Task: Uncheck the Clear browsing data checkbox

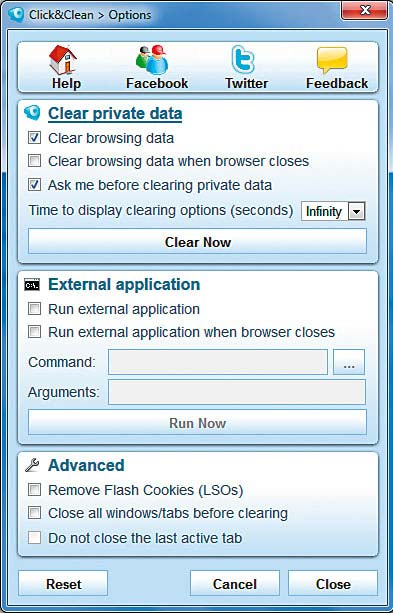Action: pyautogui.click(x=34, y=138)
